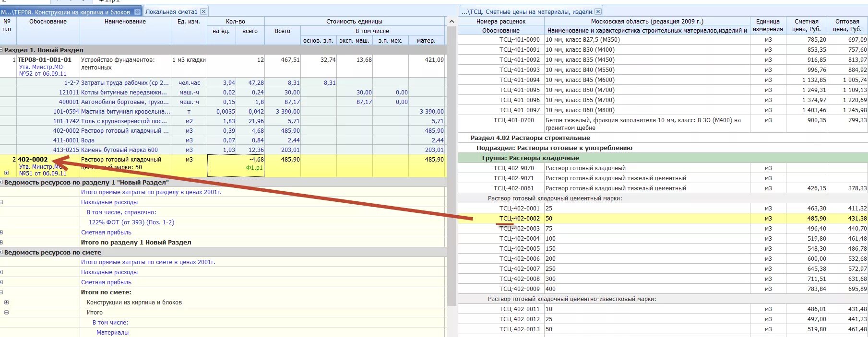Close the ТЕР08 Конструкции из кирпича tab

(138, 12)
